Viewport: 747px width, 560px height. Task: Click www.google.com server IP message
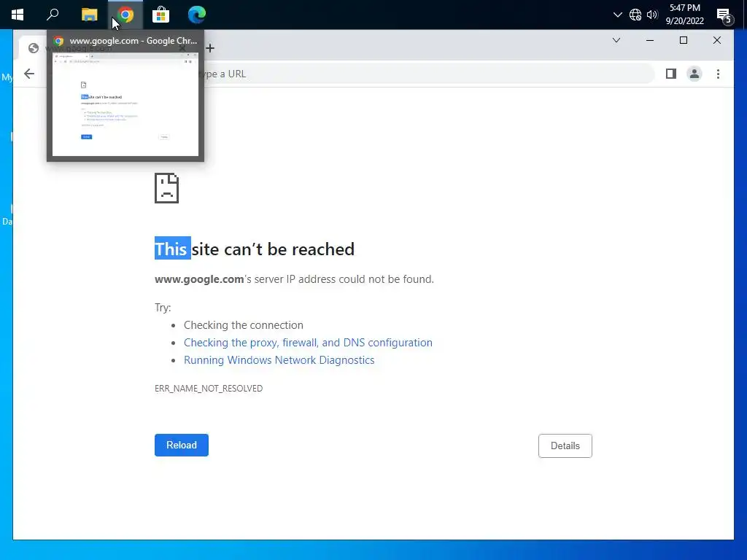(294, 279)
